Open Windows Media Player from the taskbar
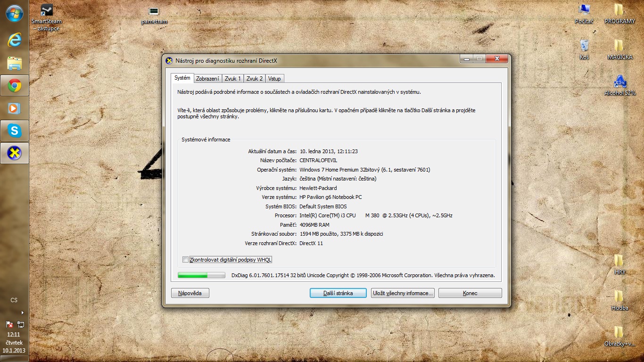This screenshot has width=644, height=362. click(14, 108)
